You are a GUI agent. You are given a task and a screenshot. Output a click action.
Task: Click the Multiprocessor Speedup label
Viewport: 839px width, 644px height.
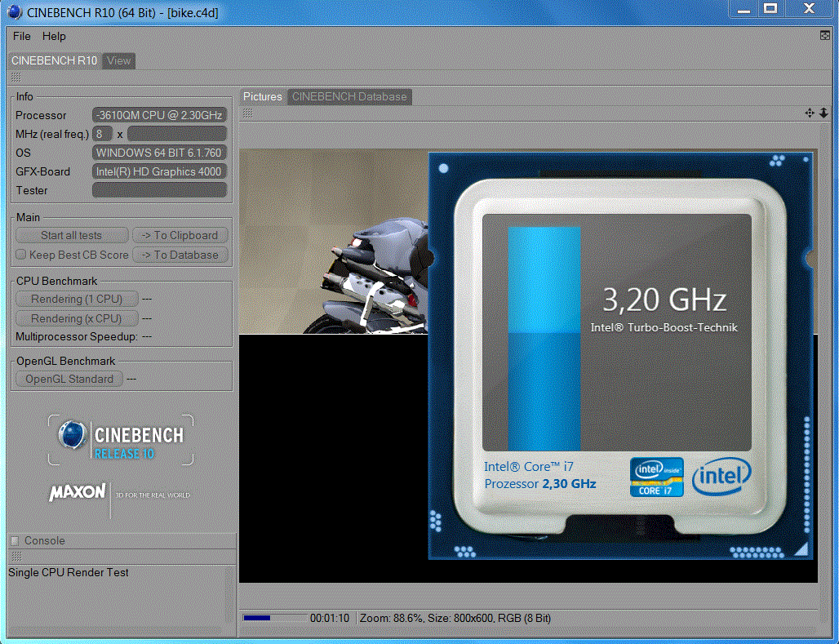[77, 337]
